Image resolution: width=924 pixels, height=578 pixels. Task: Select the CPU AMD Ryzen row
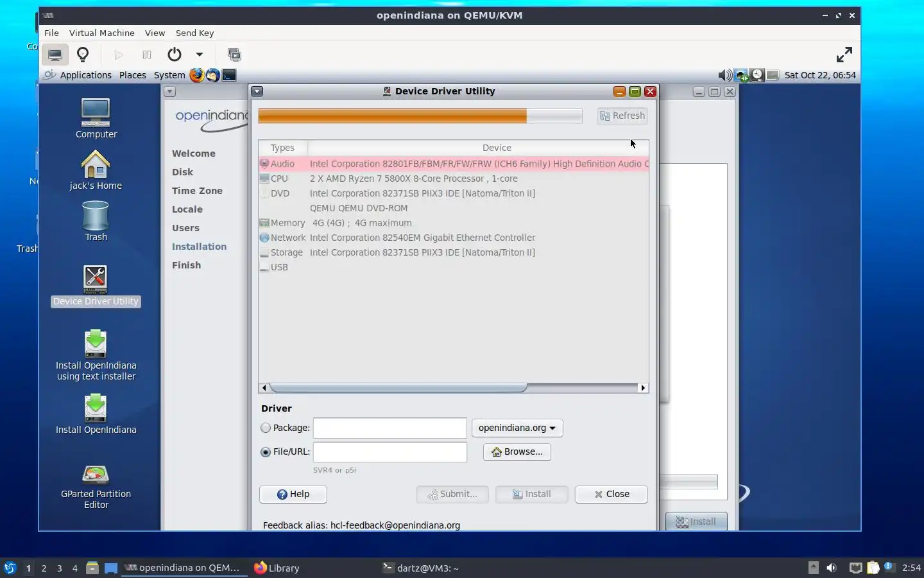click(x=454, y=179)
